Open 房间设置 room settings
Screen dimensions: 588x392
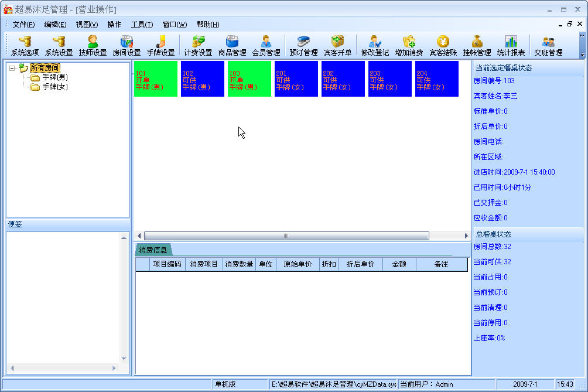[x=127, y=46]
